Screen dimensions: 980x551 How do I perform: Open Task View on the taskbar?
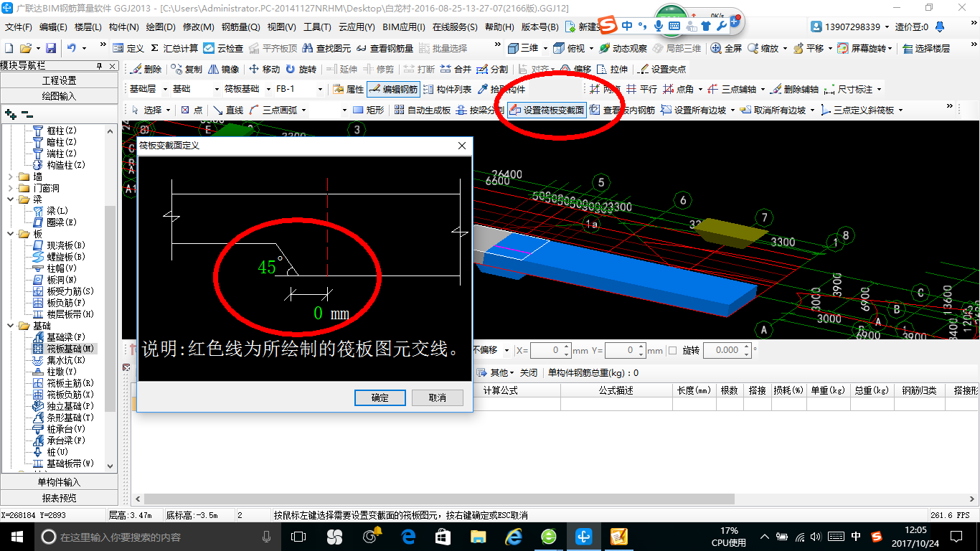(x=298, y=536)
